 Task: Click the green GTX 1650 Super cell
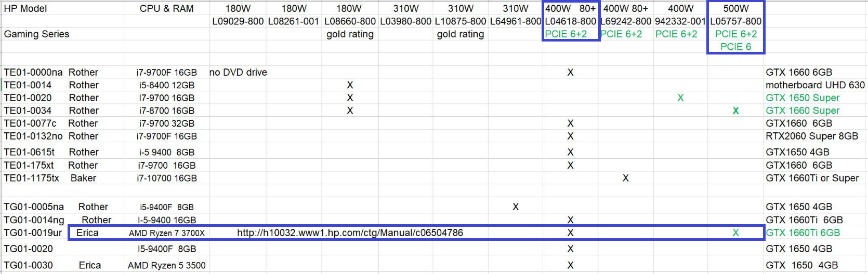point(803,98)
